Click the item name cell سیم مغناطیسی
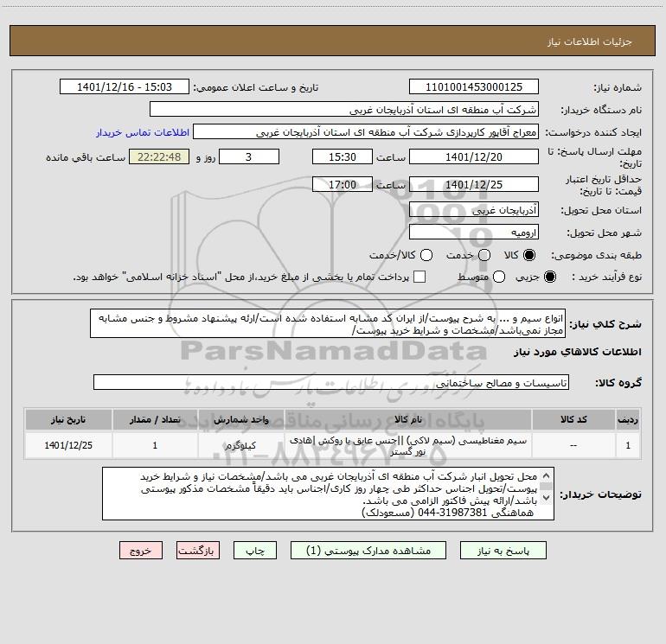 pyautogui.click(x=407, y=446)
